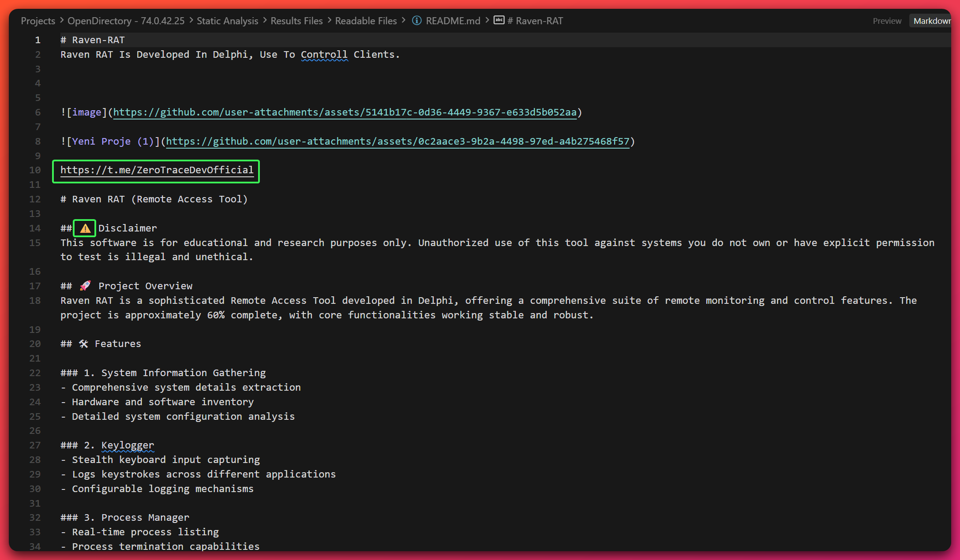Switch to the Preview tab
Image resolution: width=960 pixels, height=560 pixels.
[x=887, y=20]
